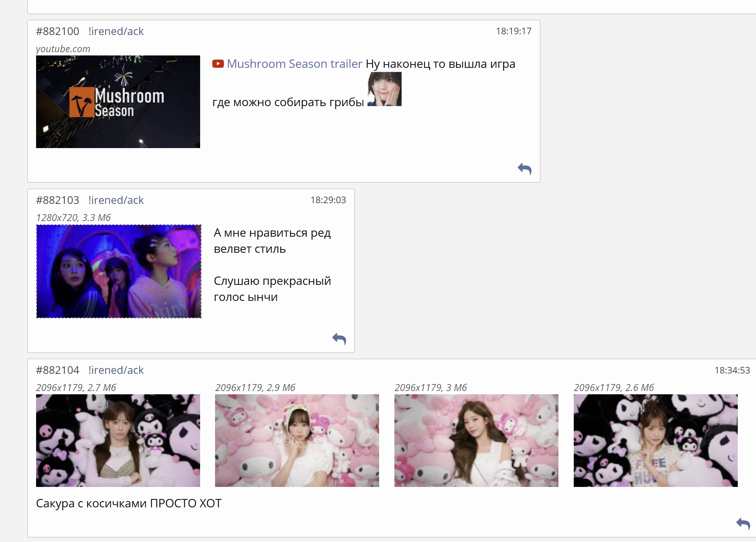
Task: Open second photo with pink My Melody plushes
Action: coord(297,440)
